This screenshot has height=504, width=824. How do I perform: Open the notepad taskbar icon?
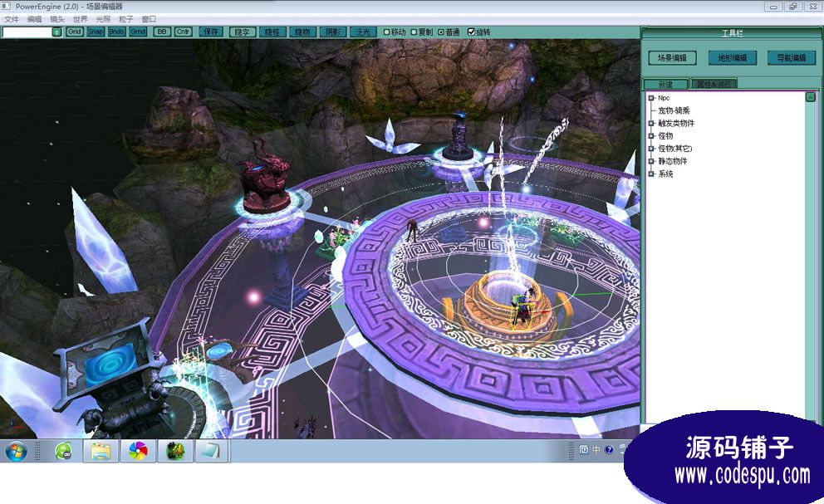212,451
